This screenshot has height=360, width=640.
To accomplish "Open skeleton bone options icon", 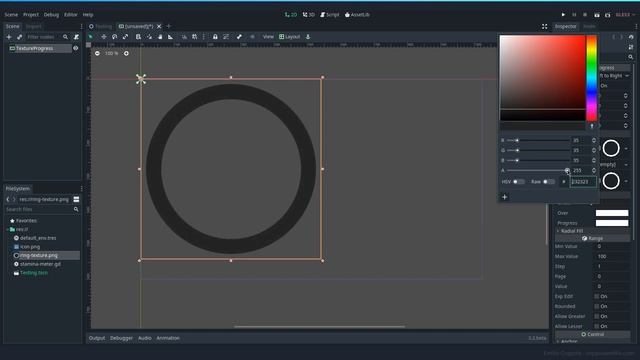I will click(x=239, y=37).
